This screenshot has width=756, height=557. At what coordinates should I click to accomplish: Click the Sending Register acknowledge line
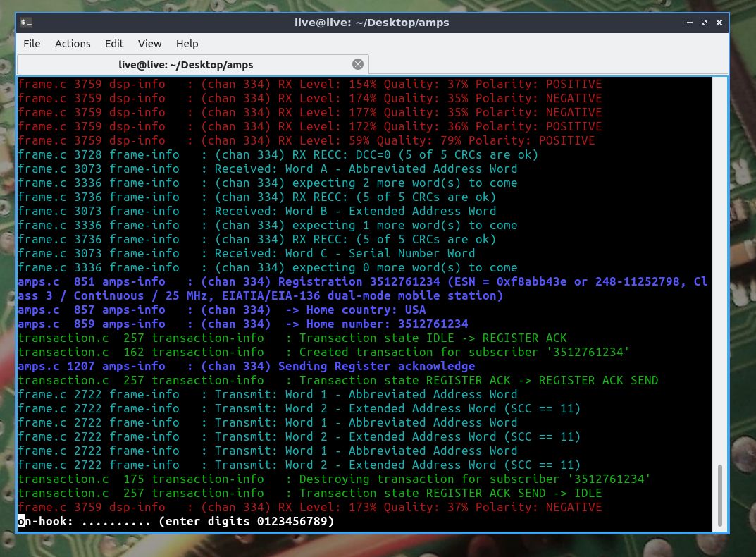(247, 367)
